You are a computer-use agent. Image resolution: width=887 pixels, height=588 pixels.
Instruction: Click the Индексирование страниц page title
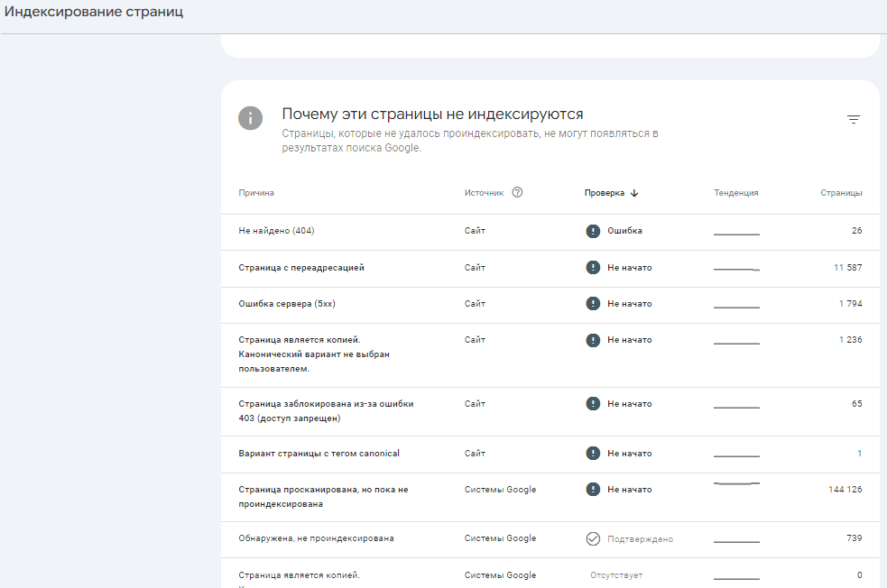pyautogui.click(x=94, y=12)
